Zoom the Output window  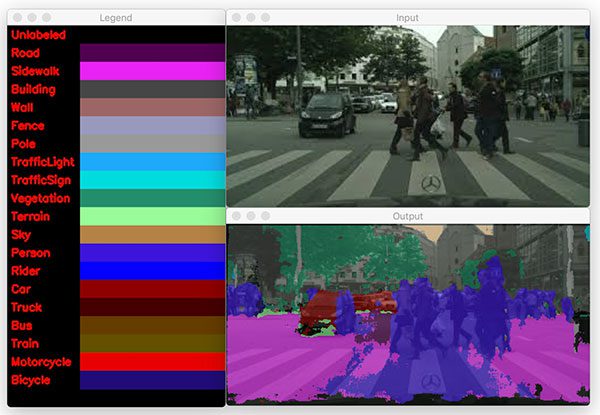click(266, 216)
